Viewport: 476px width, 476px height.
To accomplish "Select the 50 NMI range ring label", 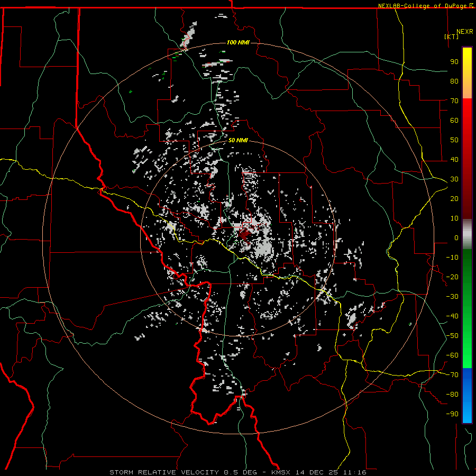I will click(x=238, y=140).
